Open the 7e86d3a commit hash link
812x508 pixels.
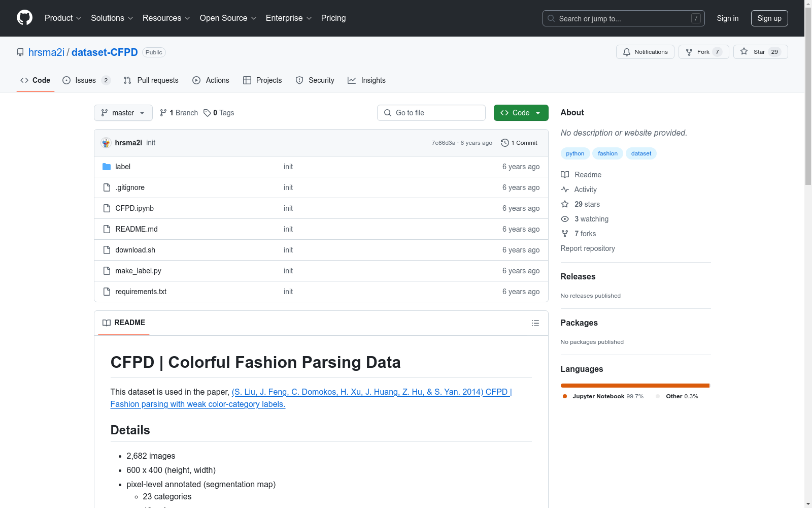pos(444,143)
